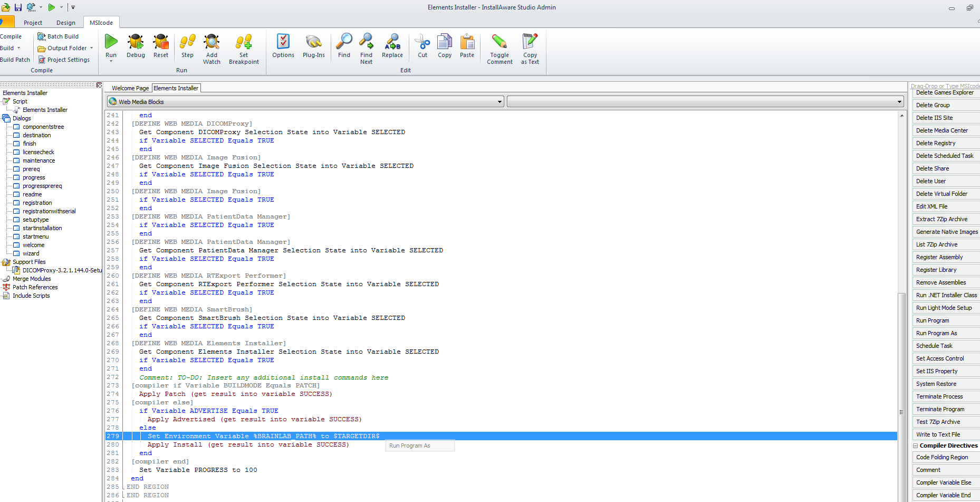Select the licensecheck dialog
This screenshot has height=502, width=980.
click(39, 152)
